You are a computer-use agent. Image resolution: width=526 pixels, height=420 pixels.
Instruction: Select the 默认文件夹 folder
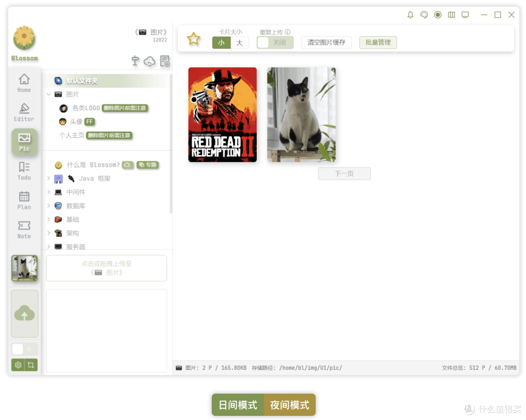[x=107, y=80]
